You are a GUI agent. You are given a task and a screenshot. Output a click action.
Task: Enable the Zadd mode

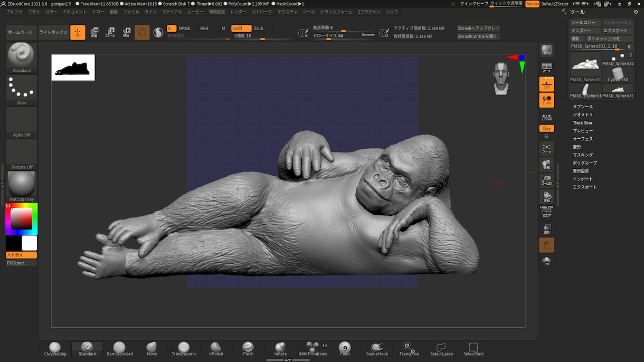[x=241, y=28]
